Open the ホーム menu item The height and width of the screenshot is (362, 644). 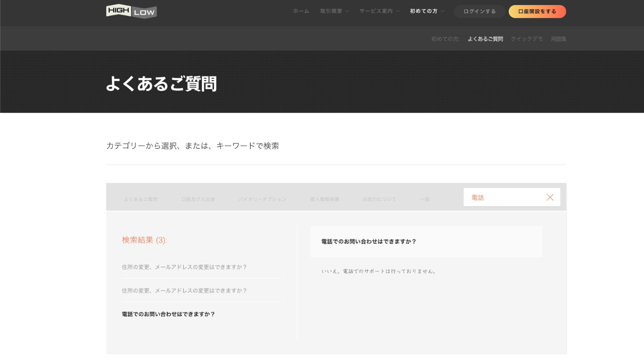click(301, 11)
